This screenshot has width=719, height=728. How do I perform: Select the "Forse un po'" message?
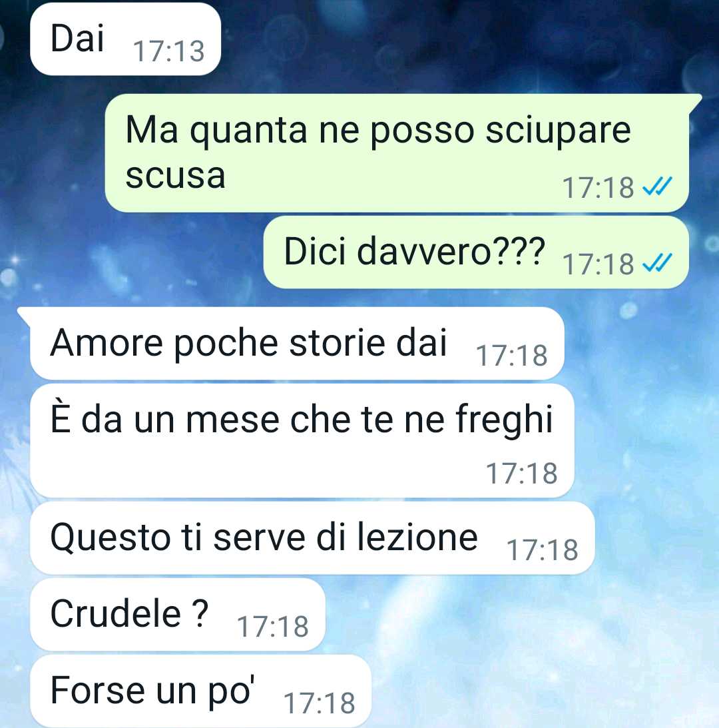point(200,691)
